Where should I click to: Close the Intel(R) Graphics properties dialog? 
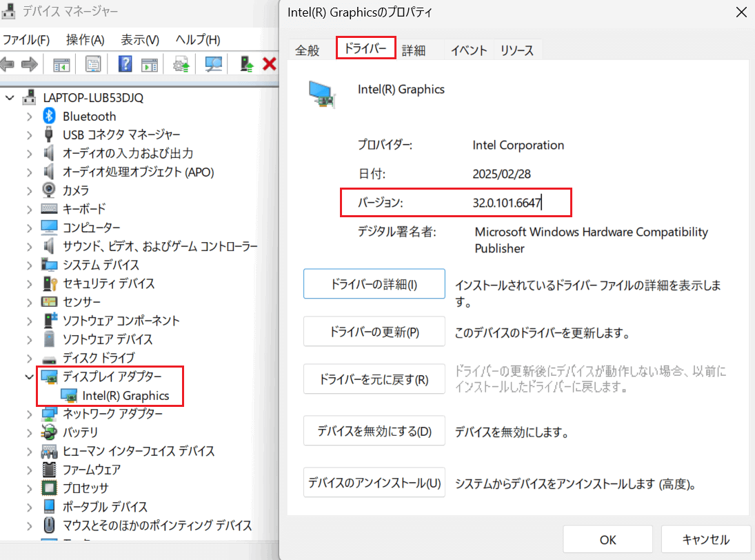(741, 12)
